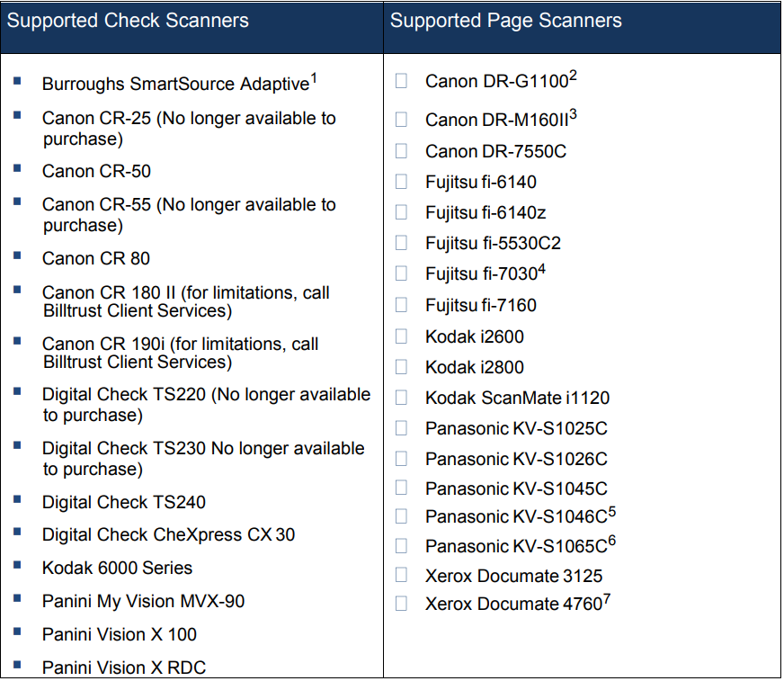Click the Supported Page Scanners header
Image resolution: width=784 pixels, height=681 pixels.
coord(506,21)
